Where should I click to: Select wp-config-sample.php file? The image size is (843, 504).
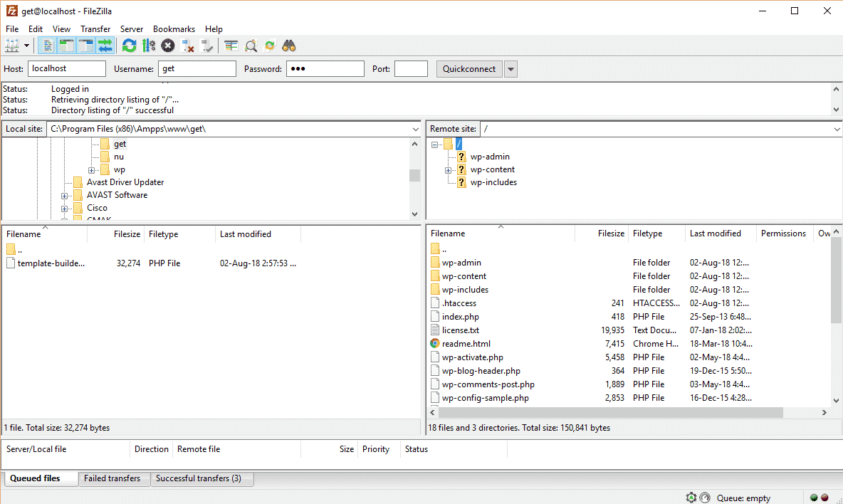click(486, 398)
